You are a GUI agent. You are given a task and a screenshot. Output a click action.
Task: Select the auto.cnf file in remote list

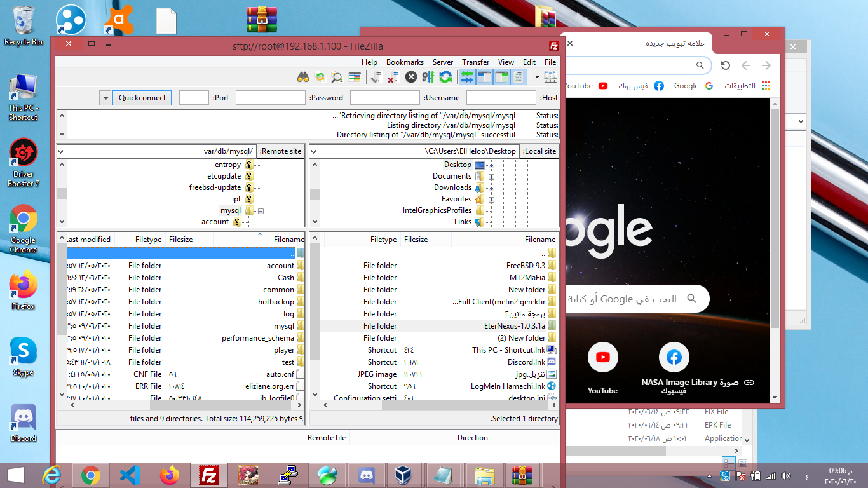pyautogui.click(x=186, y=374)
